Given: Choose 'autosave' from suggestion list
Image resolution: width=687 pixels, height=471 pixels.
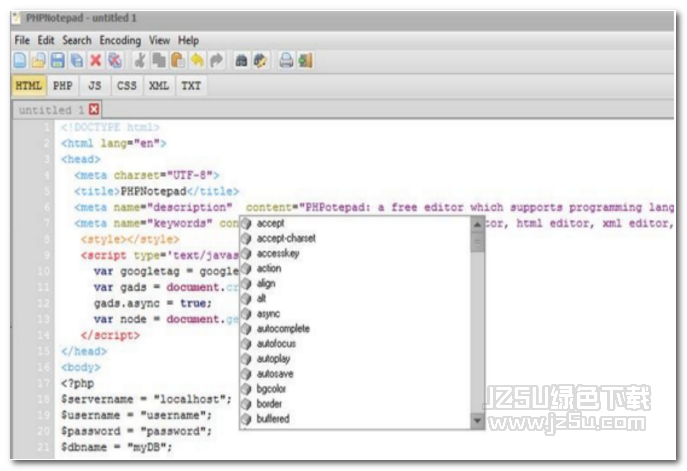Looking at the screenshot, I should pos(275,374).
